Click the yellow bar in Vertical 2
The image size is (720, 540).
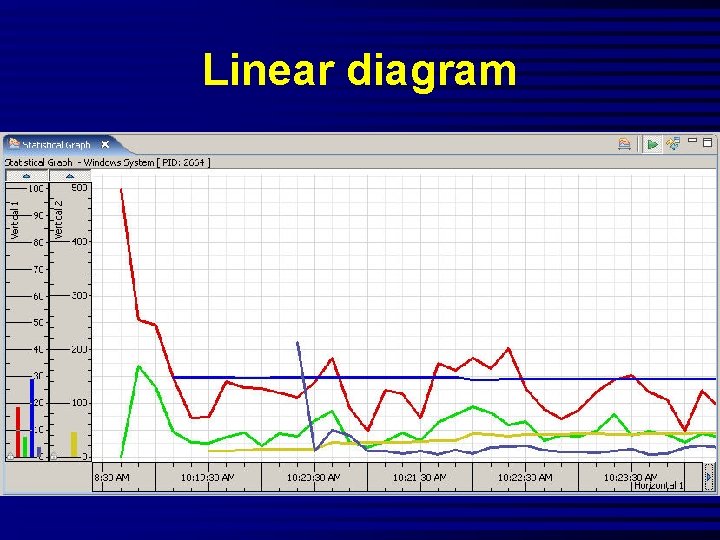click(74, 444)
